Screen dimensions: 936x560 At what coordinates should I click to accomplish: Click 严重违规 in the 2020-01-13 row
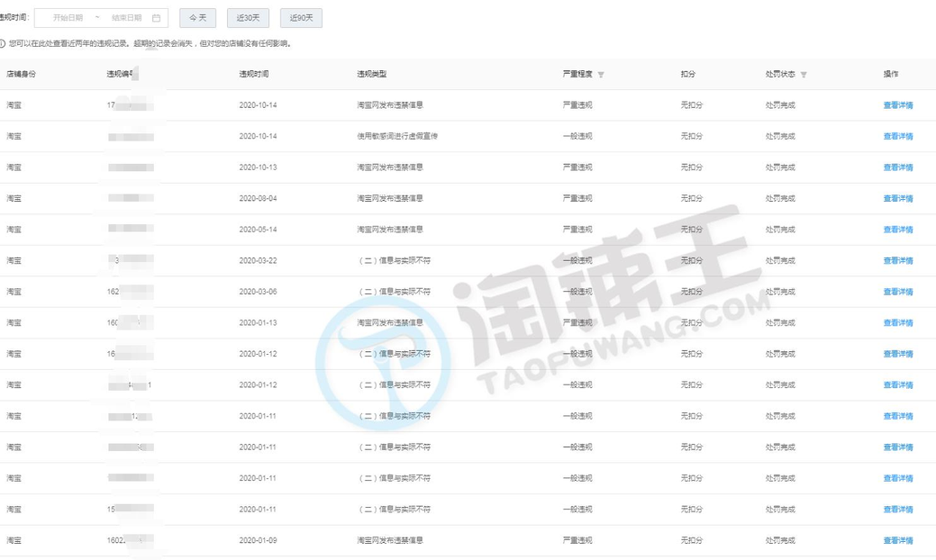577,322
